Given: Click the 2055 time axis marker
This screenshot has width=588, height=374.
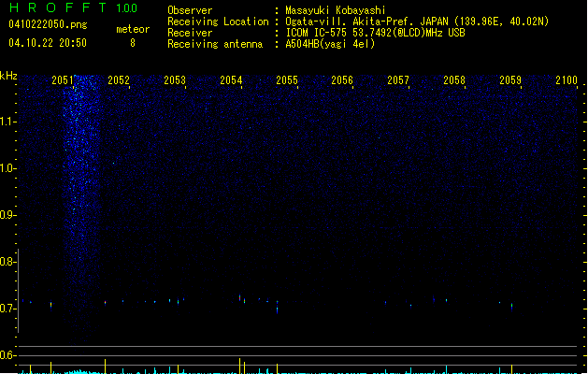Looking at the screenshot, I should click(x=287, y=80).
